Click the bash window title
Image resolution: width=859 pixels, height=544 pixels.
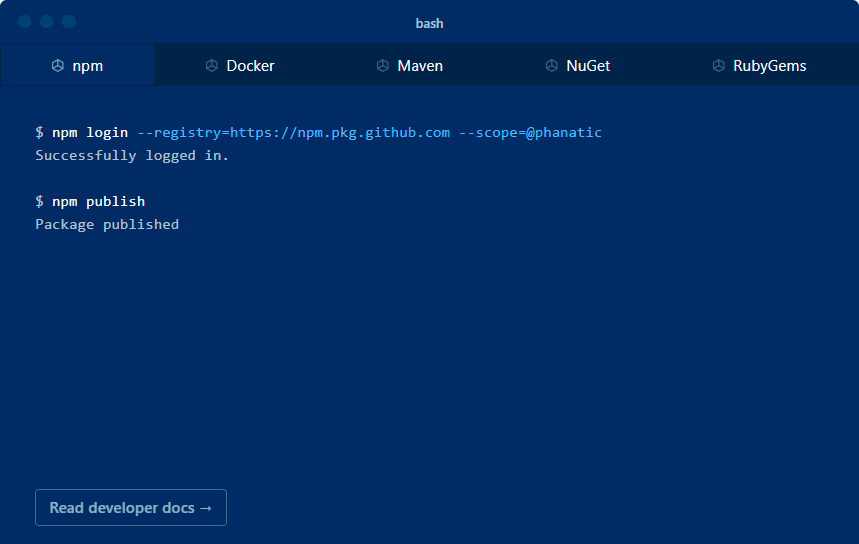(x=430, y=24)
